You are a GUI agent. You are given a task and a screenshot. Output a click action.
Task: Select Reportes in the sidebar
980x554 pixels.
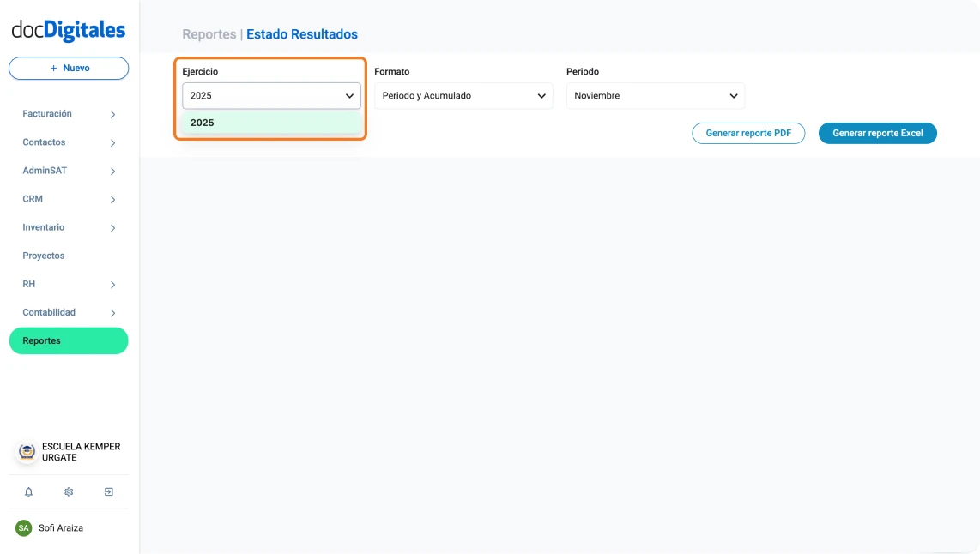tap(69, 340)
